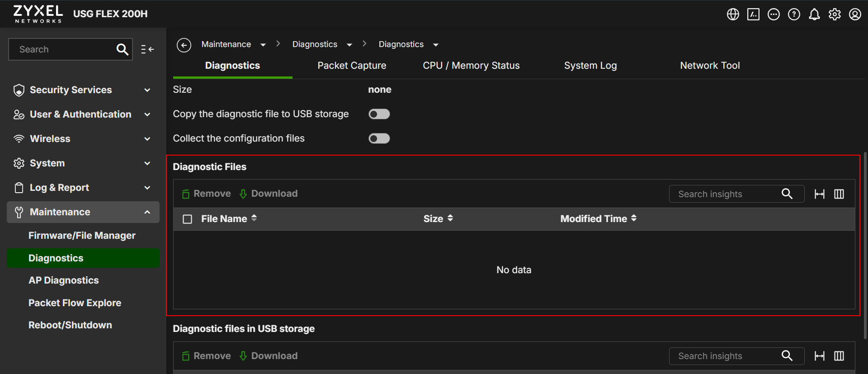Image resolution: width=868 pixels, height=374 pixels.
Task: Click column settings icon in Diagnostic Files
Action: pos(839,194)
